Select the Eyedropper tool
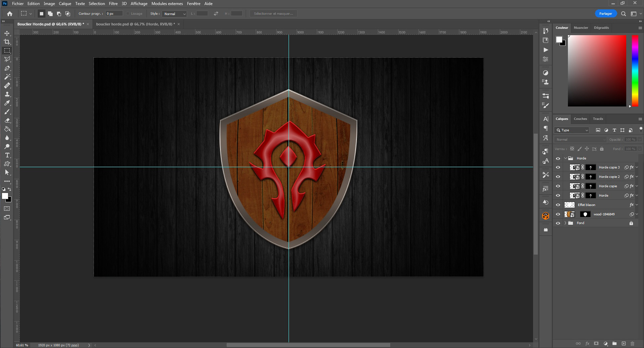This screenshot has width=644, height=348. click(x=7, y=103)
